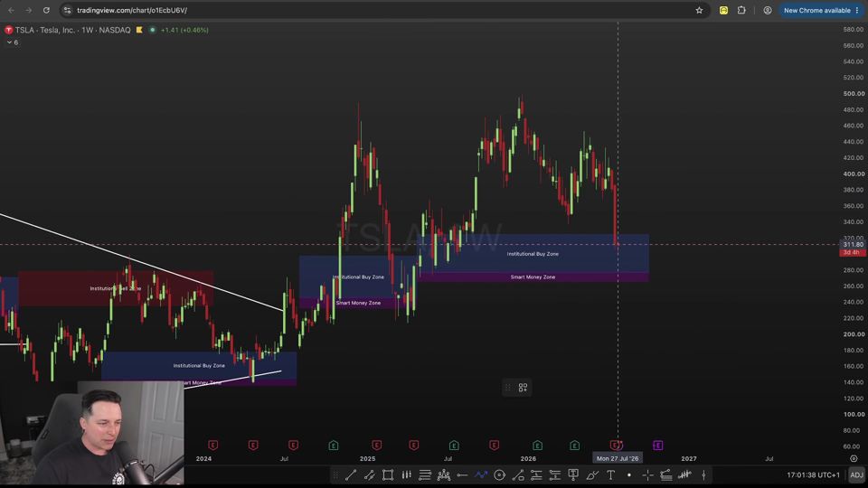Click the 200.00 price axis label
Screen dimensions: 868x488
[x=853, y=334]
